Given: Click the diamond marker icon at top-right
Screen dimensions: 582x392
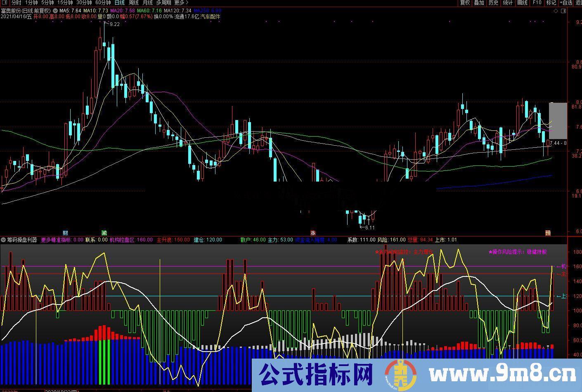Looking at the screenshot, I should [x=556, y=11].
